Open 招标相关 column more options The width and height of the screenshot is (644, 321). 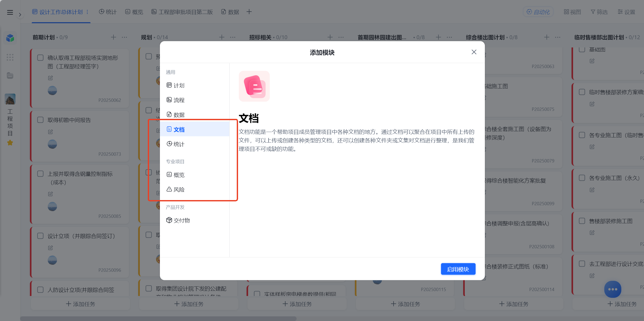(341, 37)
